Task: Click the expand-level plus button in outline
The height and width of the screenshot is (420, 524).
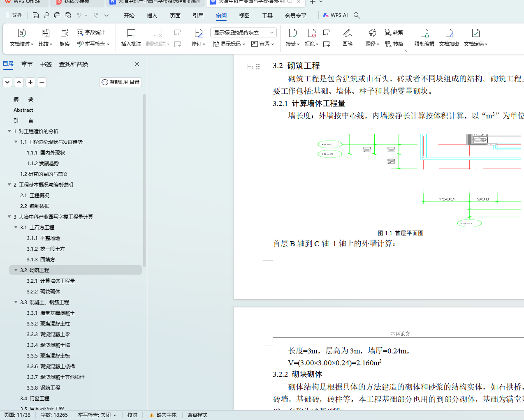Action: coord(30,82)
